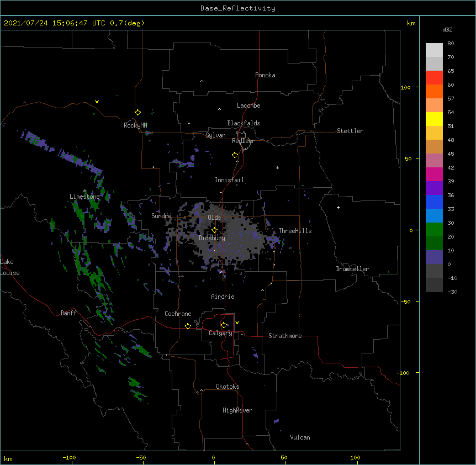Viewport: 476px width, 465px height.
Task: Select the bright green 20-30 dBZ legend swatch
Action: [434, 230]
